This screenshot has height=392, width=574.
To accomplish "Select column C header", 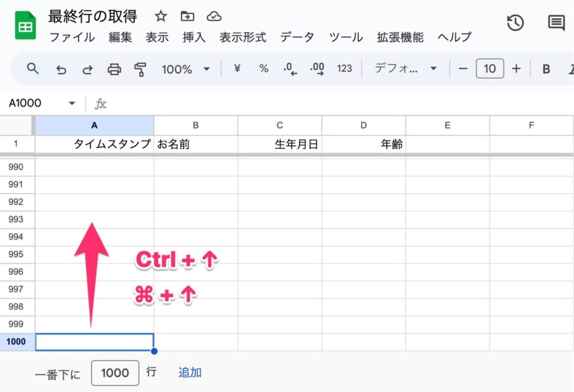I will pyautogui.click(x=280, y=125).
